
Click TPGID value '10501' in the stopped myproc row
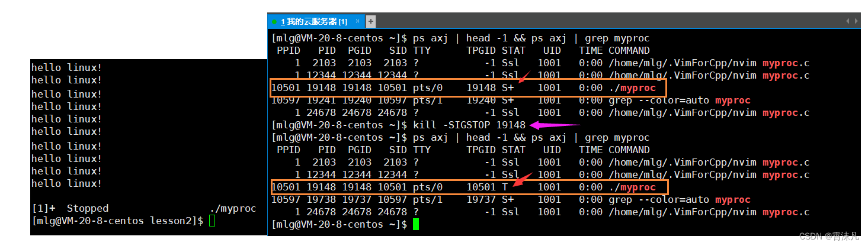481,187
